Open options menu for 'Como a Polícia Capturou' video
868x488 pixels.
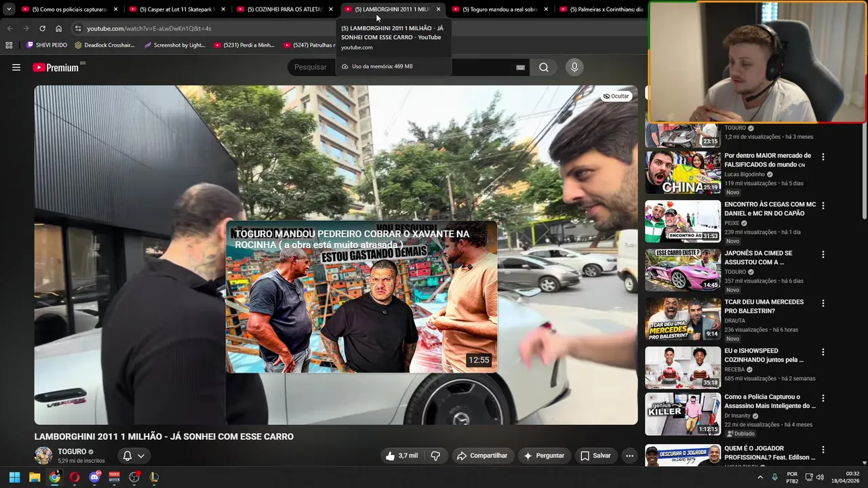[x=823, y=398]
